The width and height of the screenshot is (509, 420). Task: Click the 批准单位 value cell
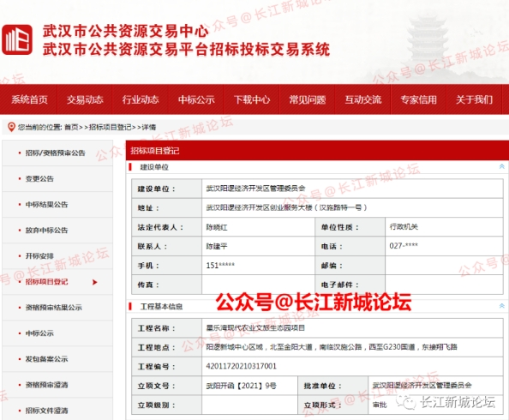point(435,386)
